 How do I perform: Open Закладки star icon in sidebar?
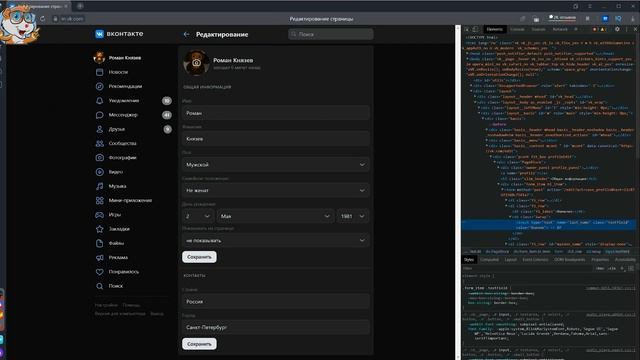(x=100, y=229)
